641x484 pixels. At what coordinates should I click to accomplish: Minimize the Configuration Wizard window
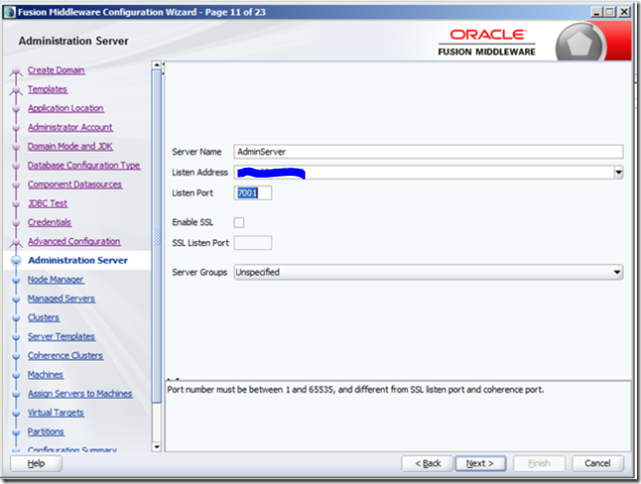597,12
